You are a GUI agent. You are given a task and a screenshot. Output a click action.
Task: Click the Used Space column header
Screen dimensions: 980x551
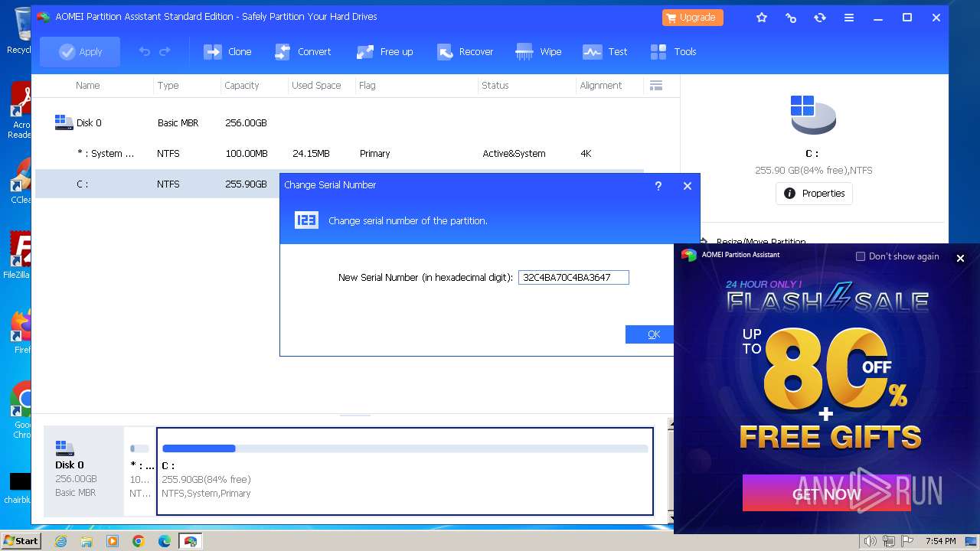316,86
